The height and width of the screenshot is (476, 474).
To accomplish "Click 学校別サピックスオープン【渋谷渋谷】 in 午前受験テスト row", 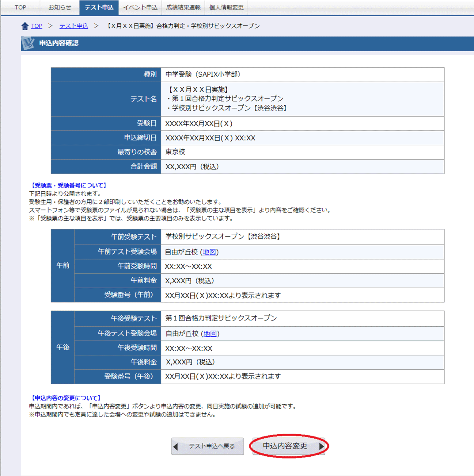I will (223, 236).
